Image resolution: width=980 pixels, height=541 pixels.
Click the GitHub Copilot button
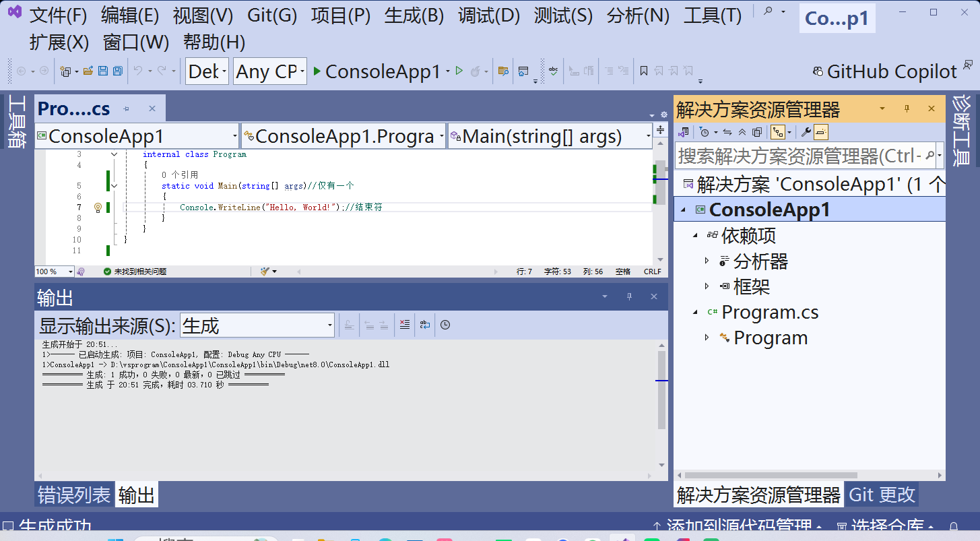[884, 71]
